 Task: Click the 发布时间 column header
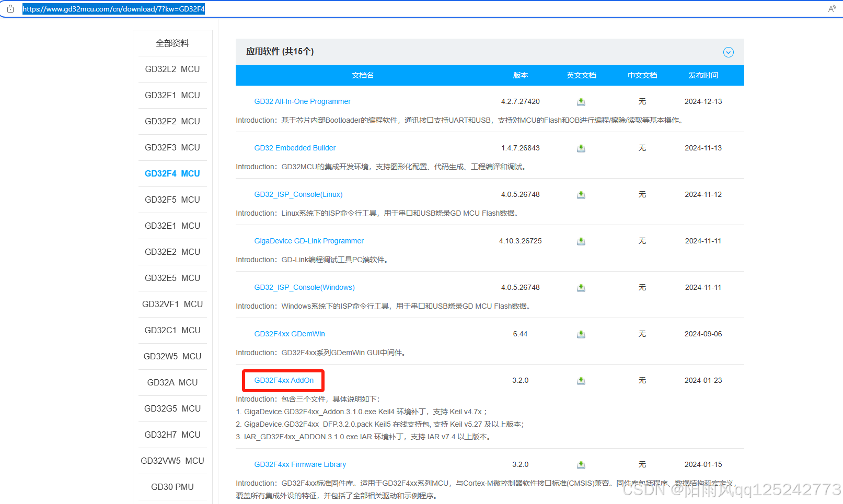pos(703,75)
